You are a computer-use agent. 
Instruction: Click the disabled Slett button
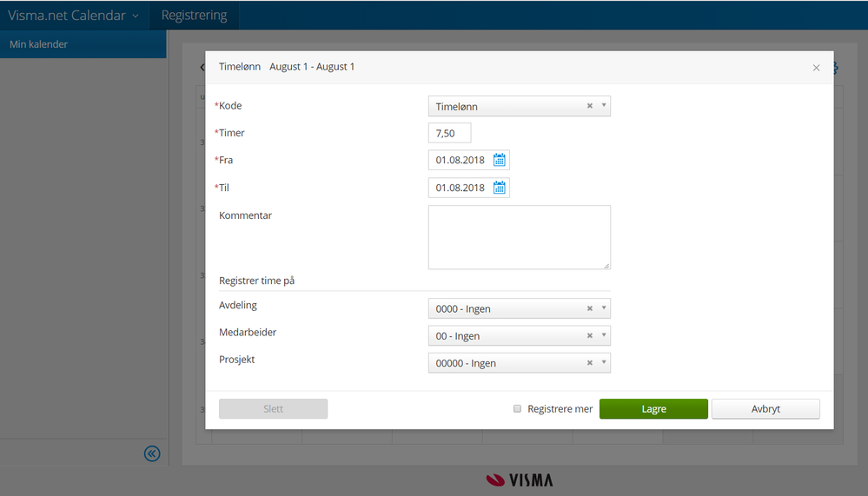[273, 409]
